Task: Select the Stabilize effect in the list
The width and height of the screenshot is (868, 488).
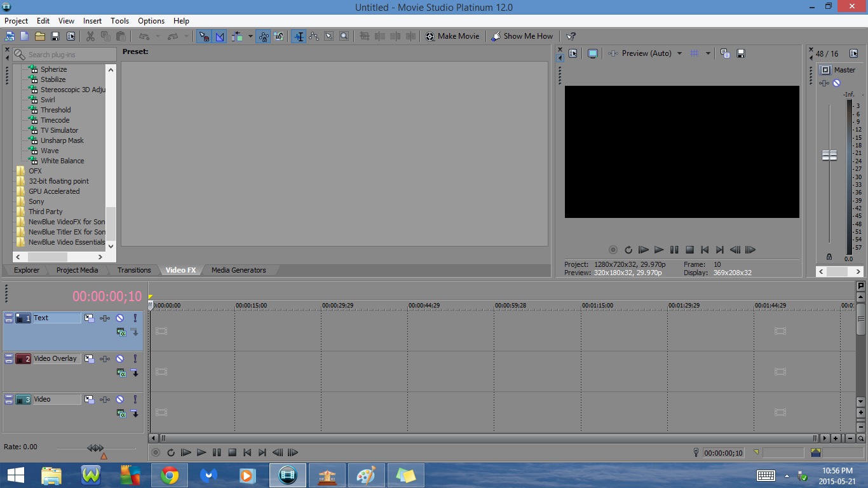Action: [x=53, y=79]
